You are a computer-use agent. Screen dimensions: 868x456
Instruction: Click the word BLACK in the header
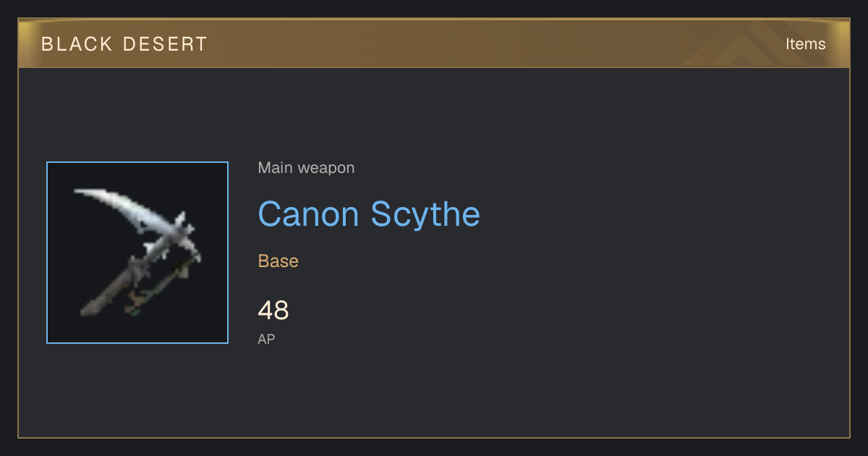tap(76, 44)
